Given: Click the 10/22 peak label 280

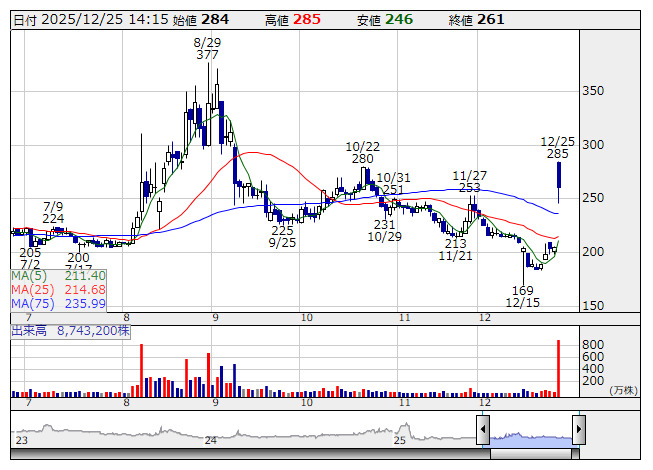Looking at the screenshot, I should [360, 159].
